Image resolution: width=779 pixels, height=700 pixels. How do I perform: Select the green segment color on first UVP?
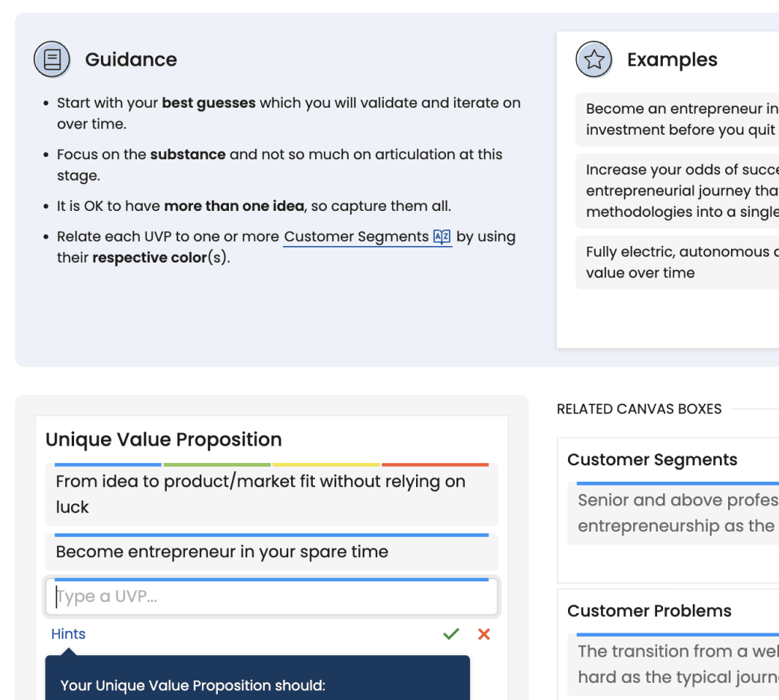click(x=217, y=464)
